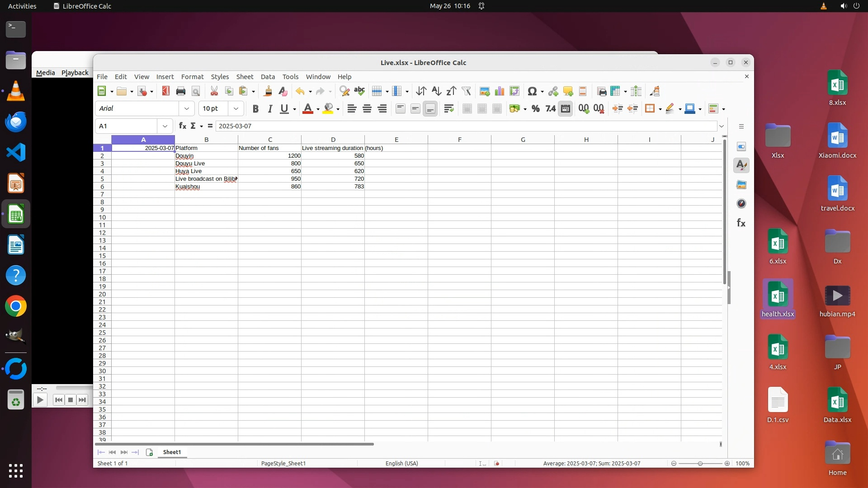Viewport: 868px width, 488px height.
Task: Select the Sheet1 tab
Action: click(172, 452)
